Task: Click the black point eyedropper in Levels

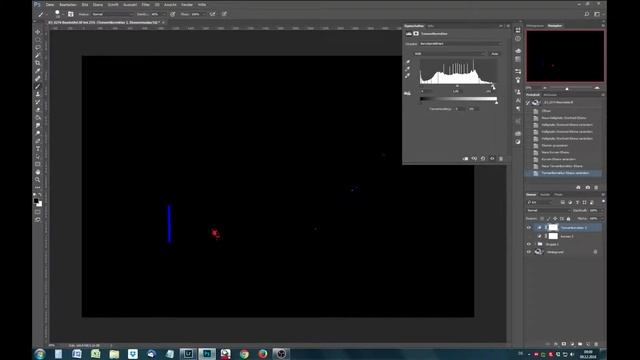Action: tap(408, 62)
